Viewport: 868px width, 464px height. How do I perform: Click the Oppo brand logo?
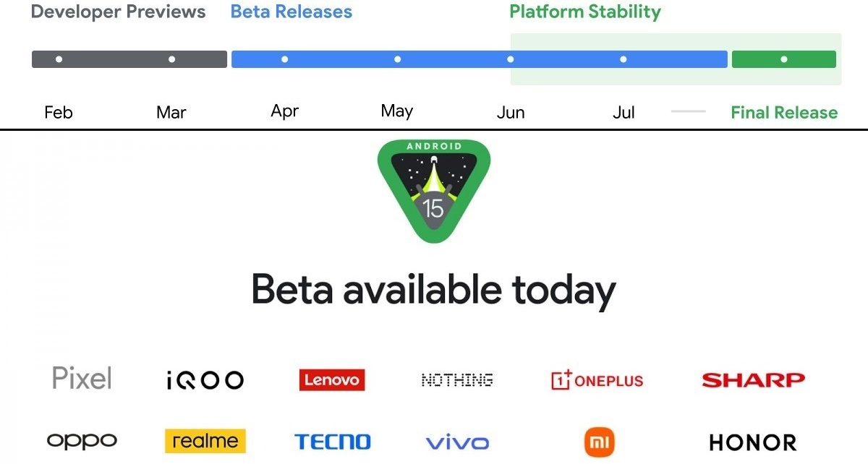pyautogui.click(x=82, y=440)
